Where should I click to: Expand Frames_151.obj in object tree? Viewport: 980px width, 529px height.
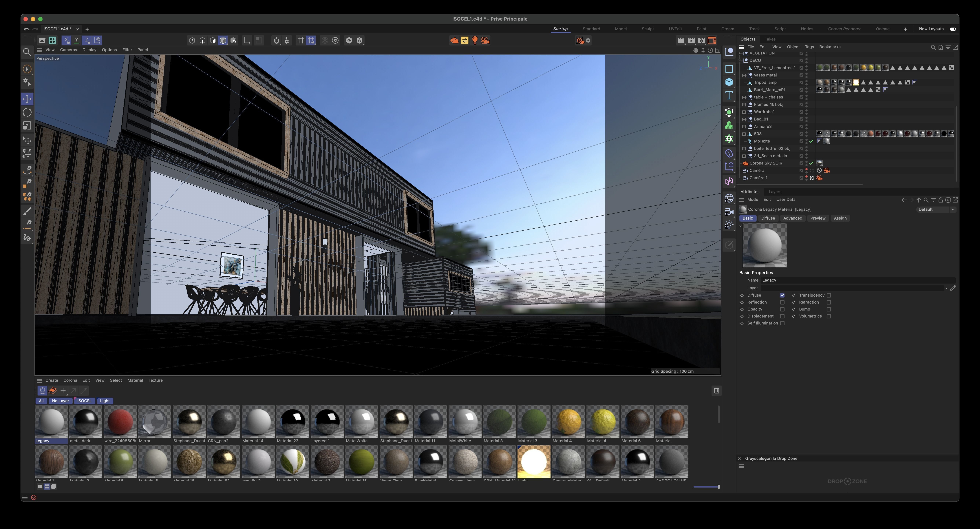[x=744, y=105]
